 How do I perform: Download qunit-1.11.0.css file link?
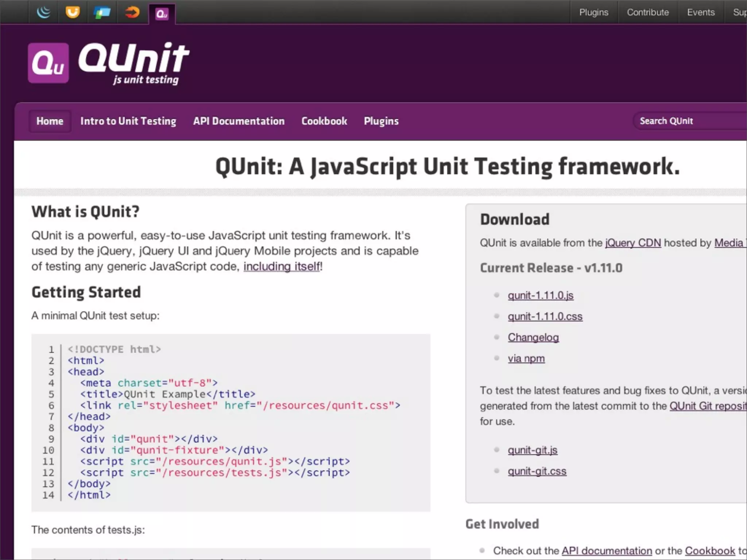[x=545, y=316]
